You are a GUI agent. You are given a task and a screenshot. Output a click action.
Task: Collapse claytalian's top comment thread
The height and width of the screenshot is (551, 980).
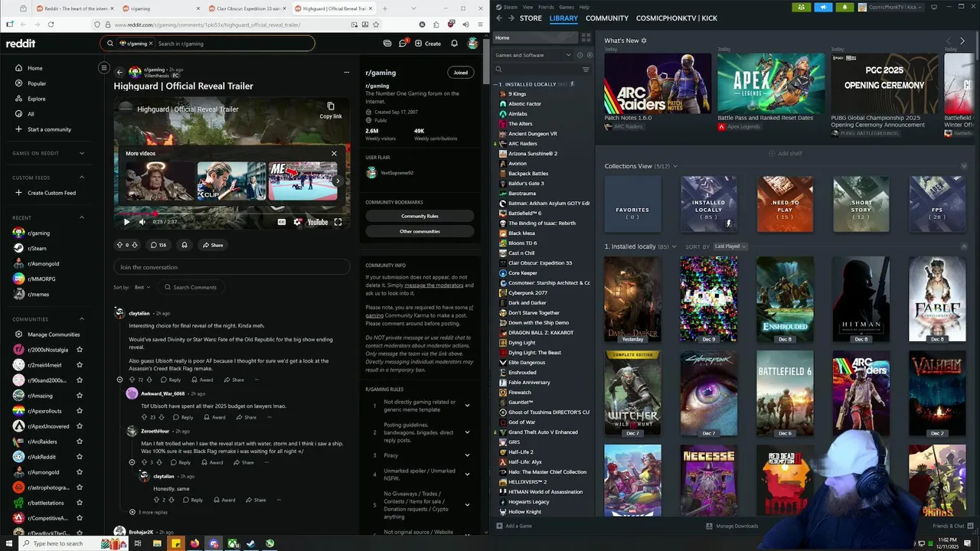pos(119,380)
